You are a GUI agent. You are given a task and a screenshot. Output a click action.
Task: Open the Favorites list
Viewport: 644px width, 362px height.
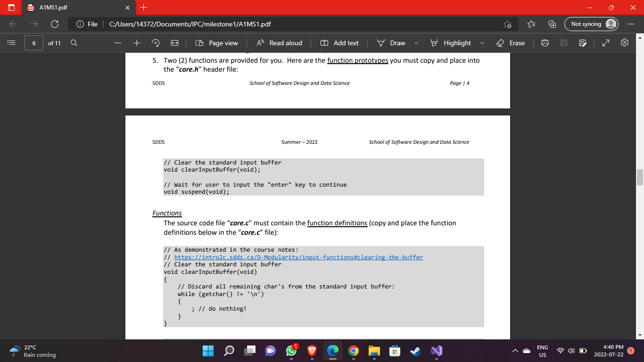(531, 24)
